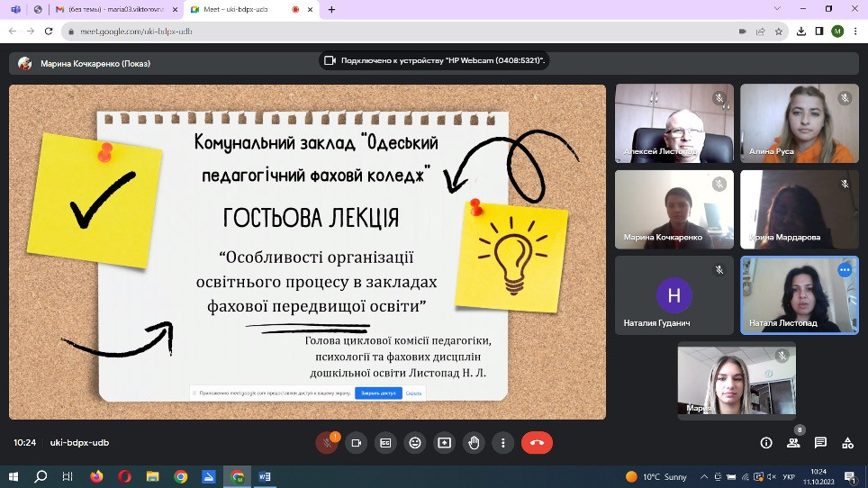
Task: Click camera permission icon in address bar
Action: (x=742, y=32)
